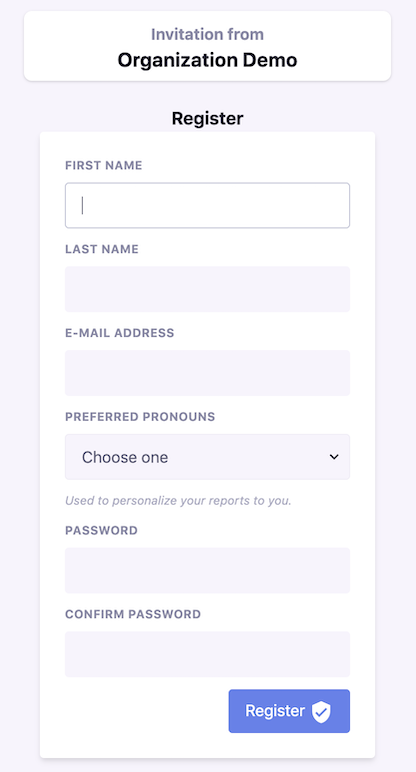
Task: Click into the Last Name field
Action: (x=207, y=289)
